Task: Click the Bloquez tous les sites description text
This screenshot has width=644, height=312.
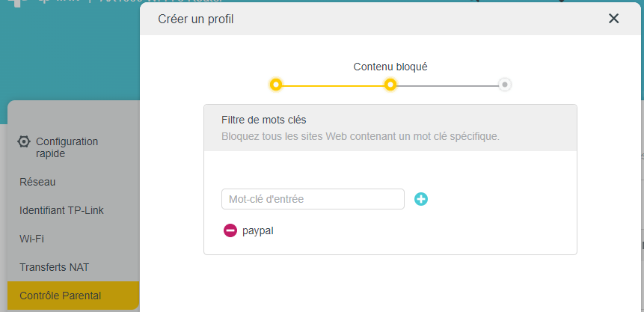Action: coord(360,136)
